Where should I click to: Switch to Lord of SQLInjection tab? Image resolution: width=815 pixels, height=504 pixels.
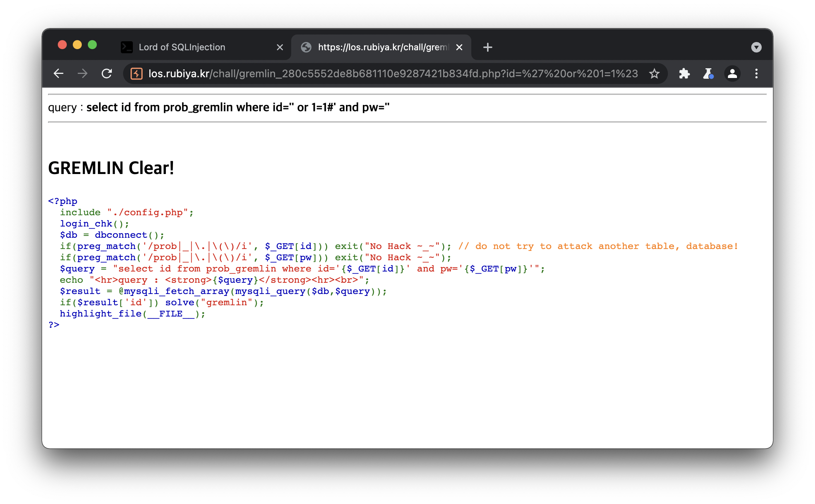(x=182, y=47)
